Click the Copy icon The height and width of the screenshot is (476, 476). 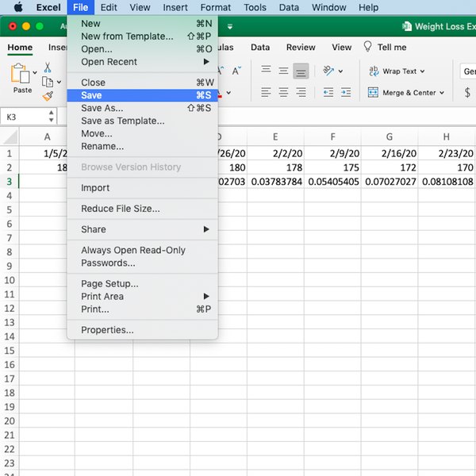48,82
